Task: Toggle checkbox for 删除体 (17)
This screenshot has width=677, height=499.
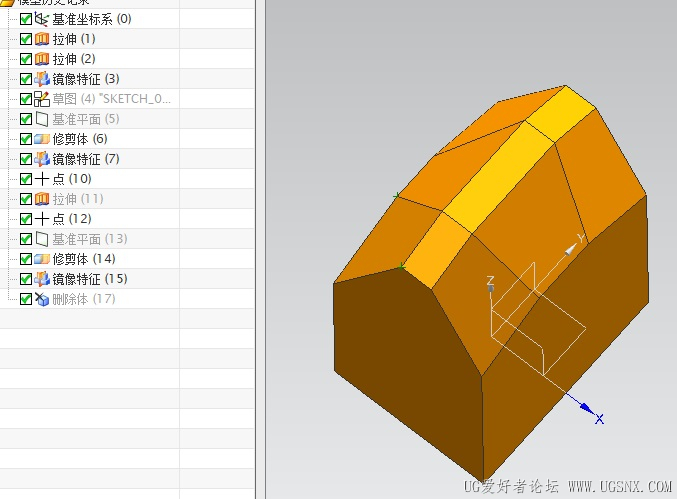Action: [26, 299]
